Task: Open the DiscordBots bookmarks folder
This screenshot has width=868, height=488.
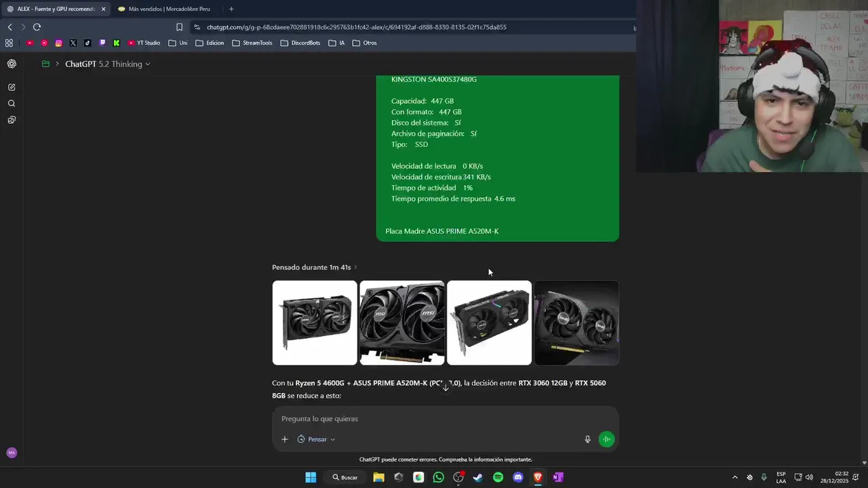Action: point(300,43)
